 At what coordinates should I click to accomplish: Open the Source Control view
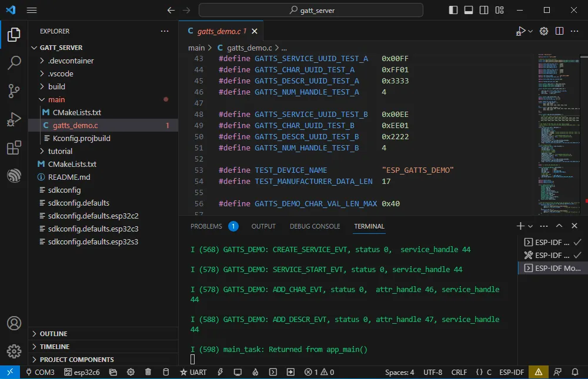coord(14,90)
